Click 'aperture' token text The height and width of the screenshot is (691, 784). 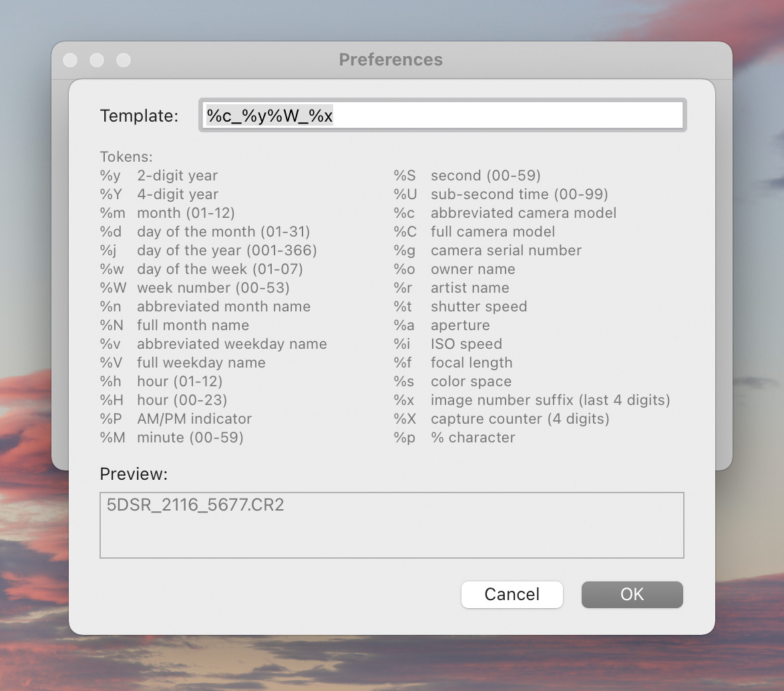[x=461, y=325]
